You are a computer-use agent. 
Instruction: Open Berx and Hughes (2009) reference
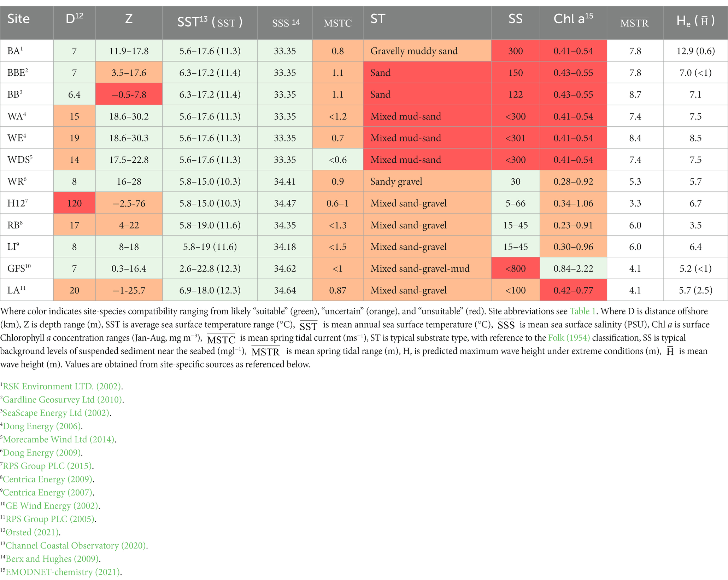coord(52,559)
